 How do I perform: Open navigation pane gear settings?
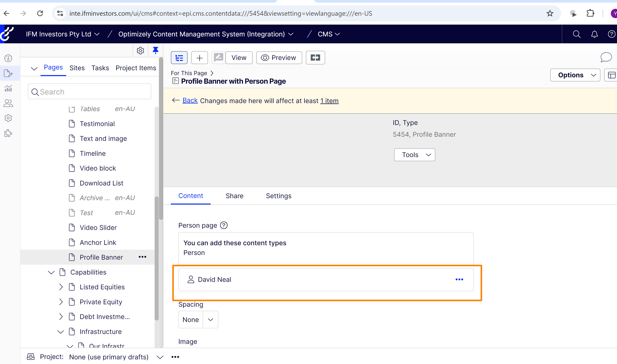(x=140, y=51)
